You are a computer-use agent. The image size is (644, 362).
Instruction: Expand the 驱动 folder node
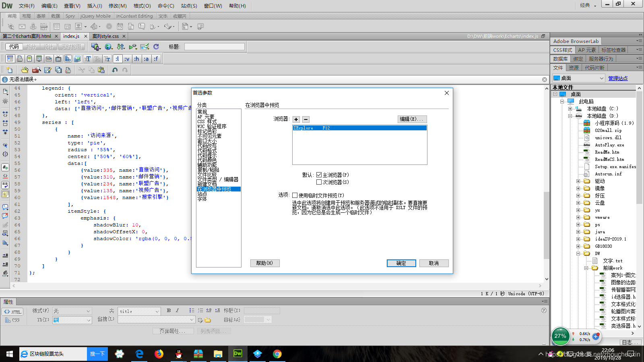click(578, 181)
